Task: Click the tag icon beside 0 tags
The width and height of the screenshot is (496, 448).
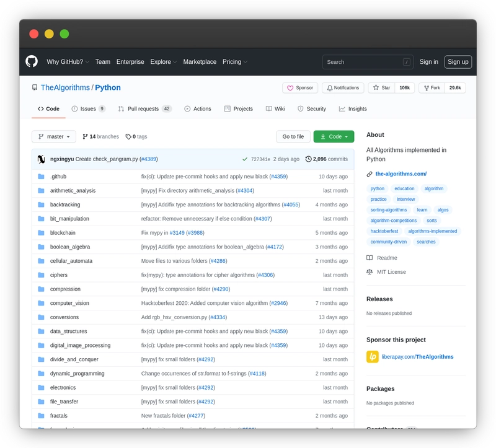Action: [x=128, y=136]
